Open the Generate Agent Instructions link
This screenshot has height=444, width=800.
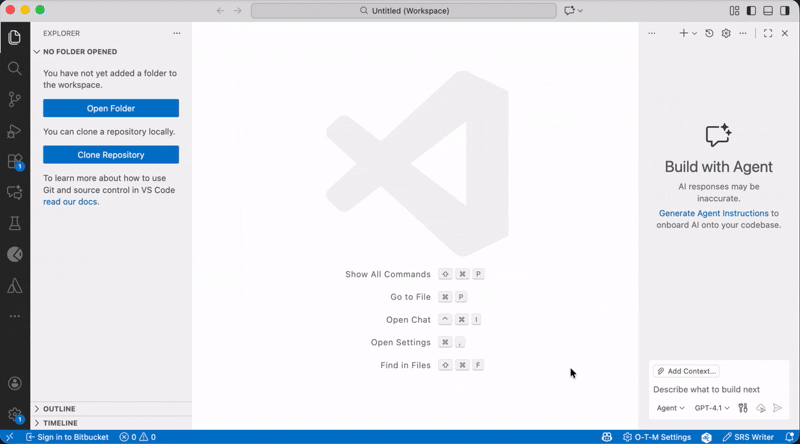(713, 213)
